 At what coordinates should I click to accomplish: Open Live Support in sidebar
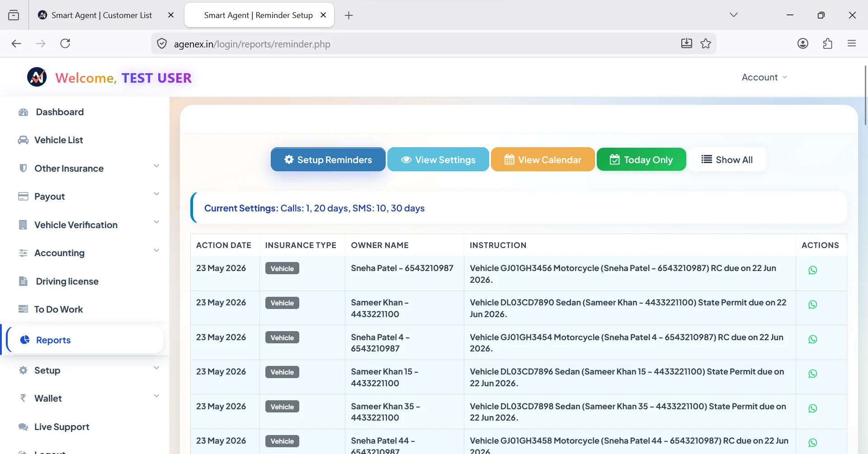(x=62, y=427)
